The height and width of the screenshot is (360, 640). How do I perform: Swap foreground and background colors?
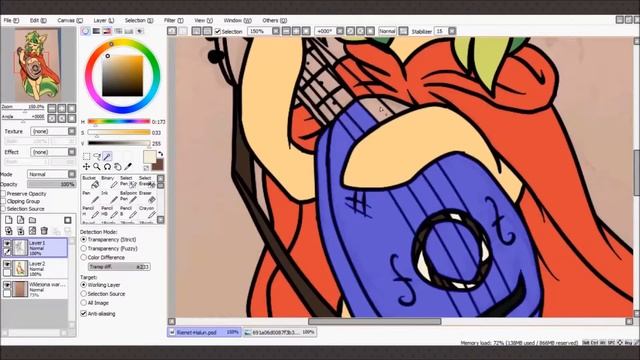click(x=160, y=154)
